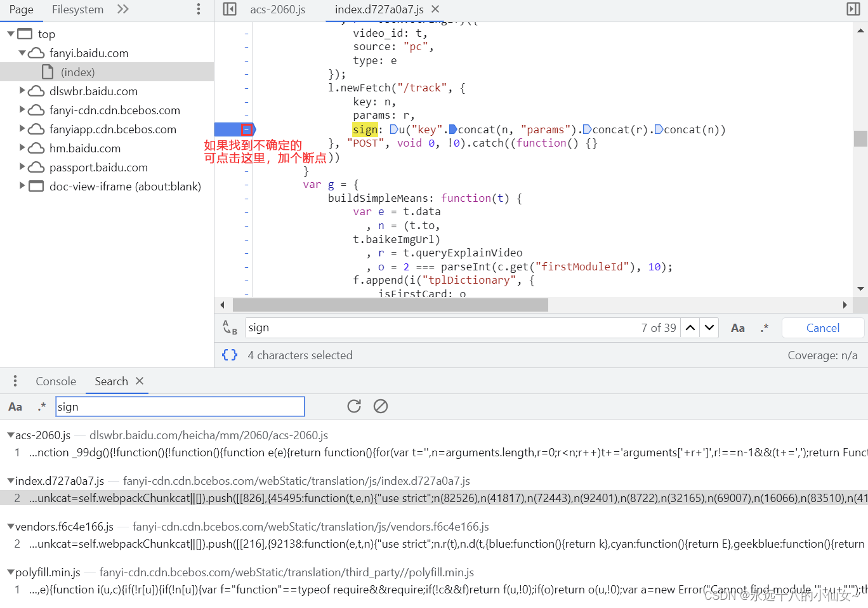The image size is (868, 608).
Task: Click the pretty print braces icon
Action: click(230, 355)
